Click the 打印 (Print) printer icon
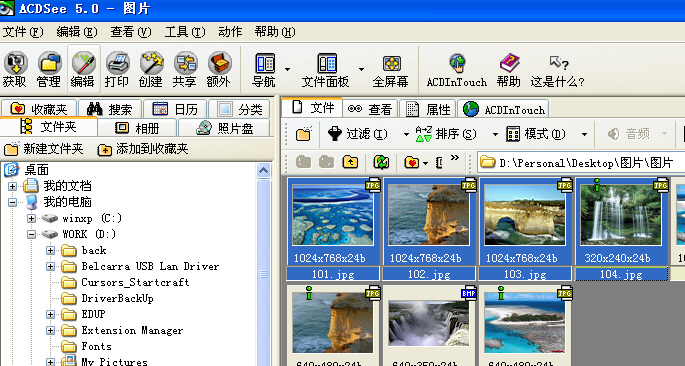The width and height of the screenshot is (685, 366). tap(117, 63)
